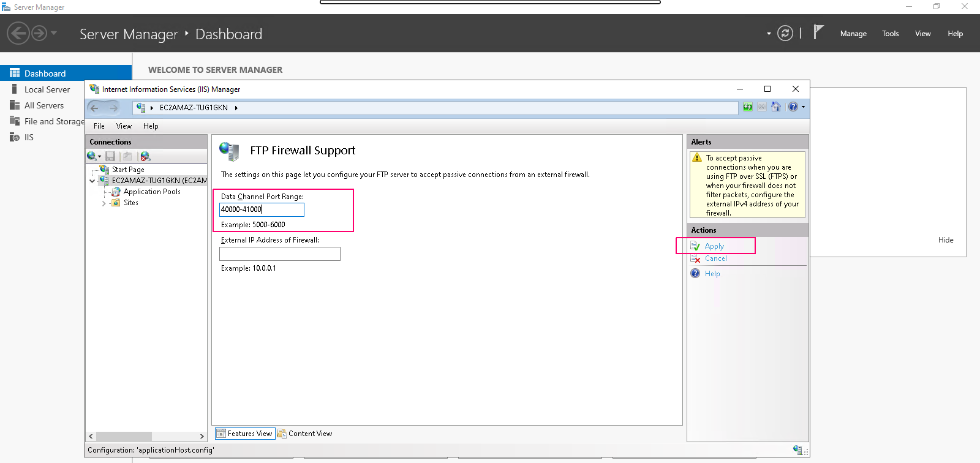Click IIS Manager title bar icon
This screenshot has height=463, width=980.
(94, 89)
